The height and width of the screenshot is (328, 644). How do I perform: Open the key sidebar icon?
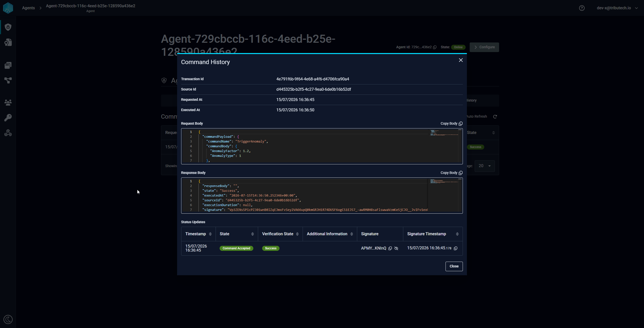[8, 118]
